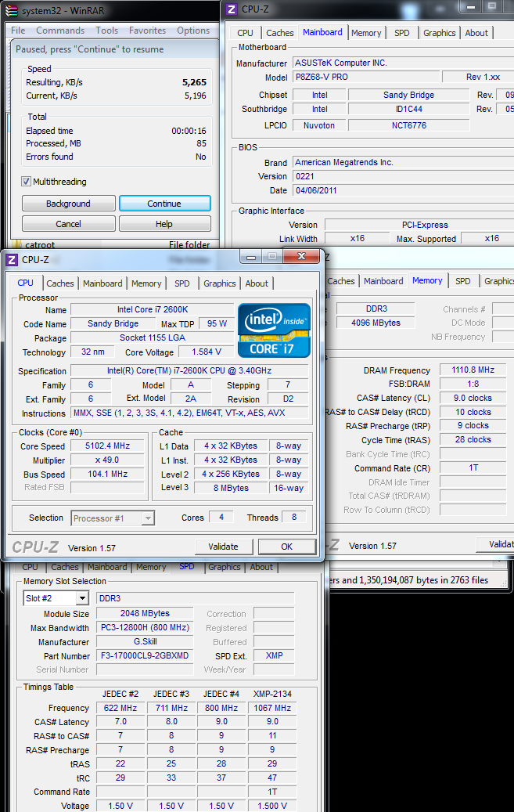Click the P8Z68-V PRO model field
The width and height of the screenshot is (514, 812).
366,77
